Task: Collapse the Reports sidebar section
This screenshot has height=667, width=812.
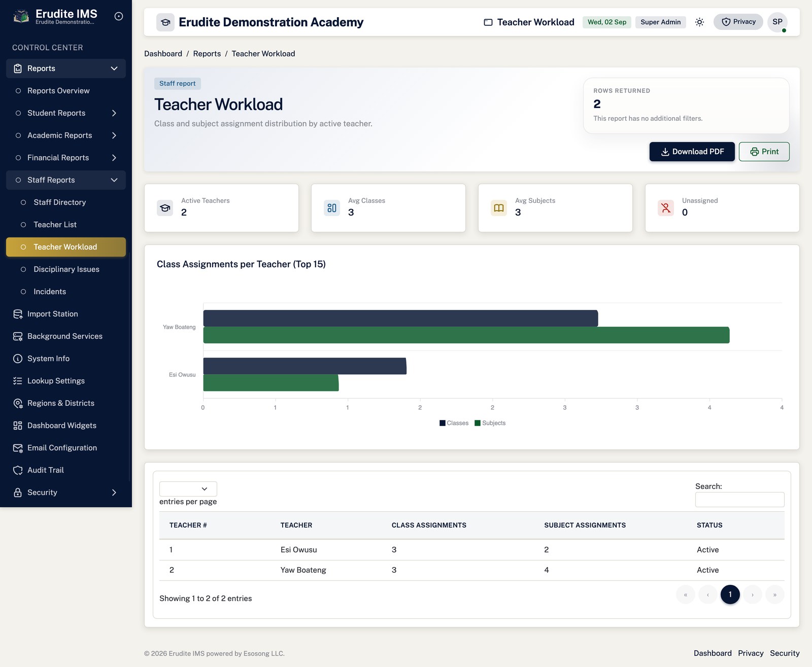Action: (x=66, y=68)
